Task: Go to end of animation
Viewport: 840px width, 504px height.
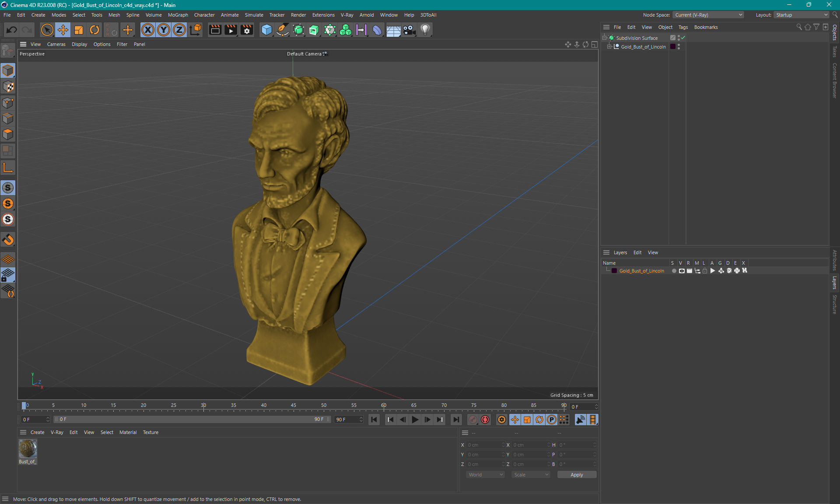Action: click(456, 420)
